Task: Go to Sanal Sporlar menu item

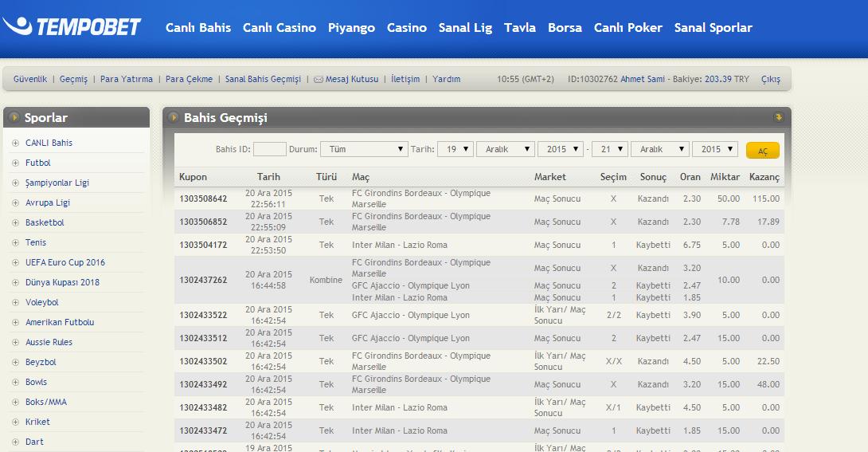Action: click(713, 28)
